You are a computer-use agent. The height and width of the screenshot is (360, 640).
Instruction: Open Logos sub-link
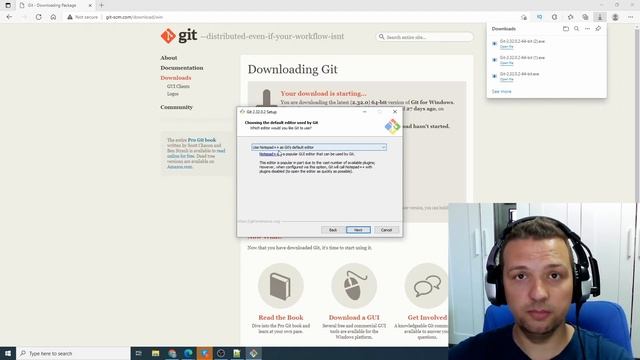173,93
